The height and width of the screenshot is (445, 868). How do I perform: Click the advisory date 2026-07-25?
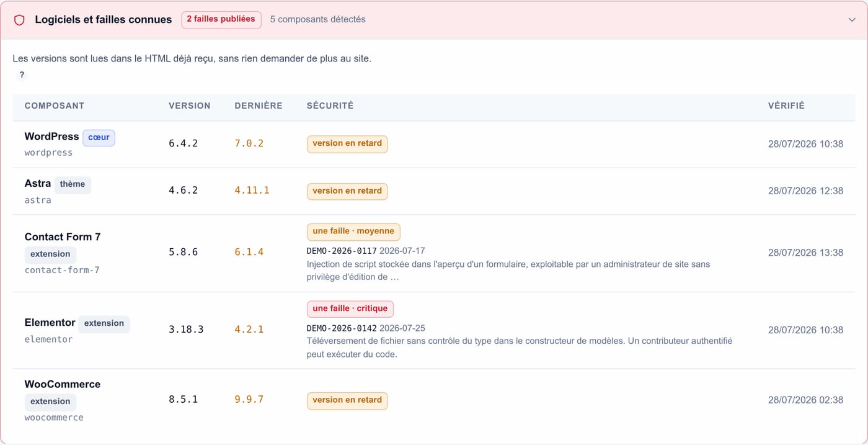point(402,328)
